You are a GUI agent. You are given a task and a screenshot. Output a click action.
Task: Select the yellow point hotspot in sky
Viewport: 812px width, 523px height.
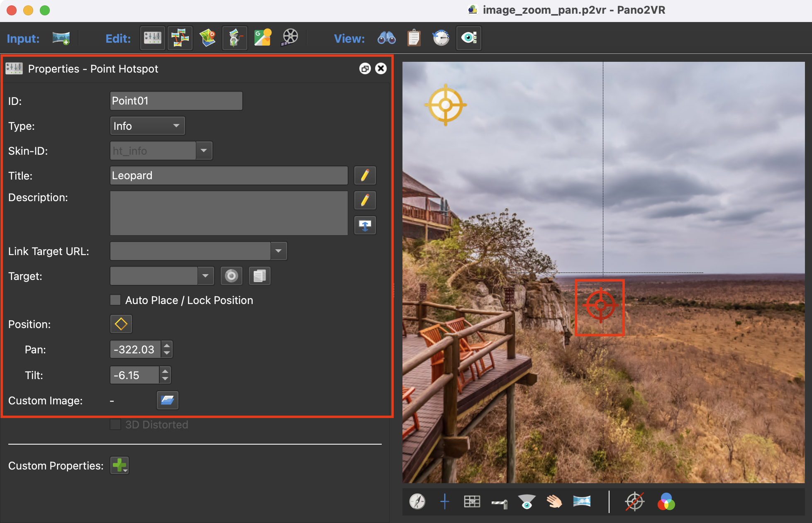click(x=445, y=105)
